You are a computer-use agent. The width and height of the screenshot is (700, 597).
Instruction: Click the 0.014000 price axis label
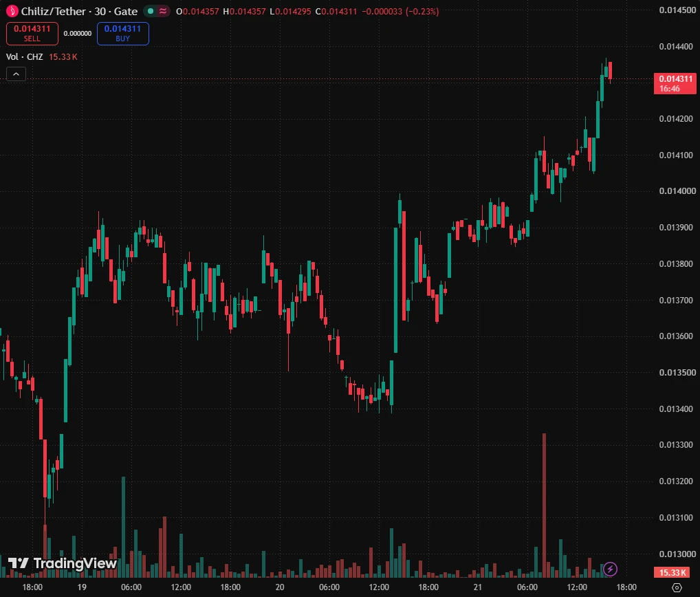[677, 191]
